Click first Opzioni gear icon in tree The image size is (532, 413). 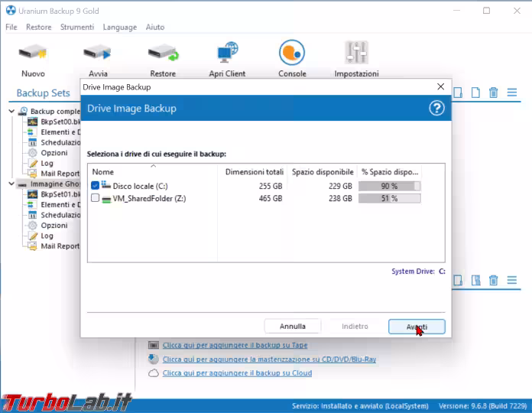click(33, 153)
